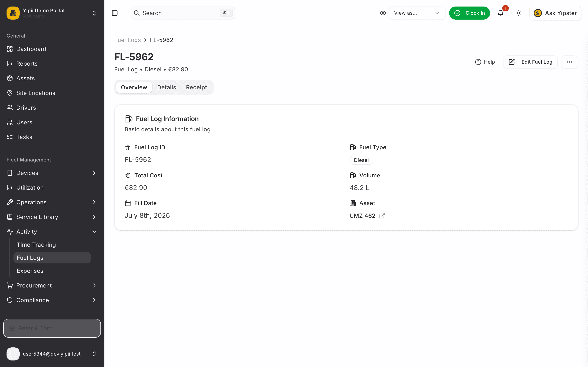This screenshot has width=588, height=367.
Task: Toggle light/dark theme sun icon
Action: 519,13
